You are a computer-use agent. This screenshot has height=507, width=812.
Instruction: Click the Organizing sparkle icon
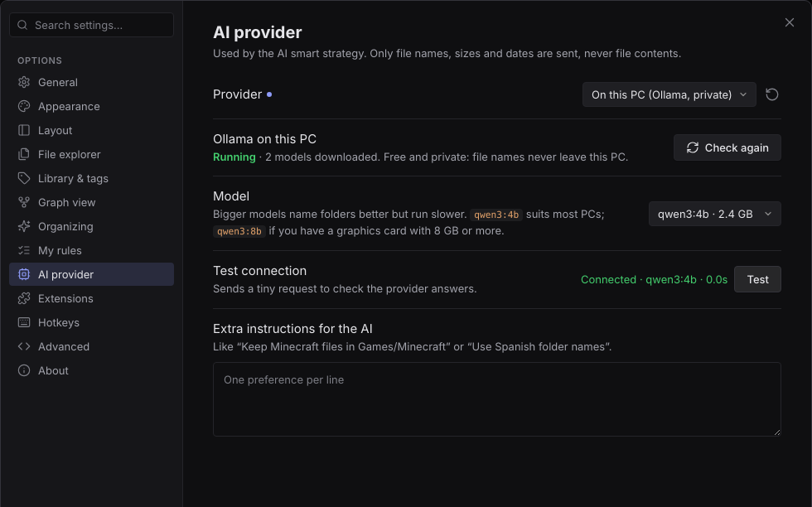[24, 226]
